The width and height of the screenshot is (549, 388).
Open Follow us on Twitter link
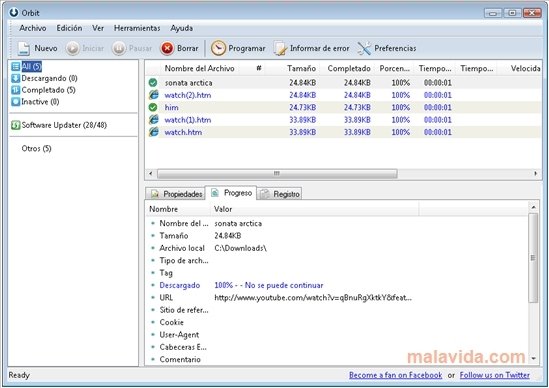494,375
